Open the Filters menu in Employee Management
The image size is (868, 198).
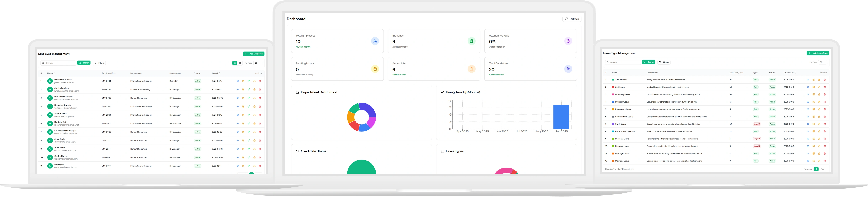pos(100,63)
